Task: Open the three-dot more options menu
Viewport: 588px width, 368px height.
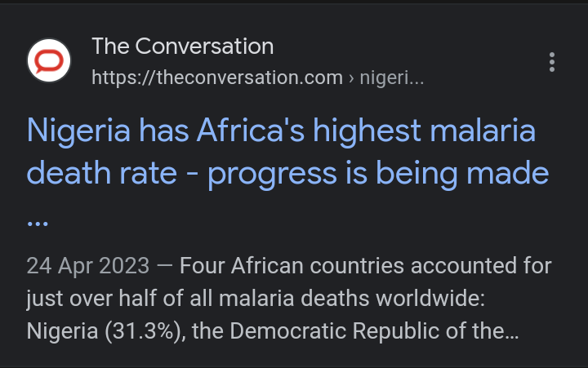Action: 551,62
